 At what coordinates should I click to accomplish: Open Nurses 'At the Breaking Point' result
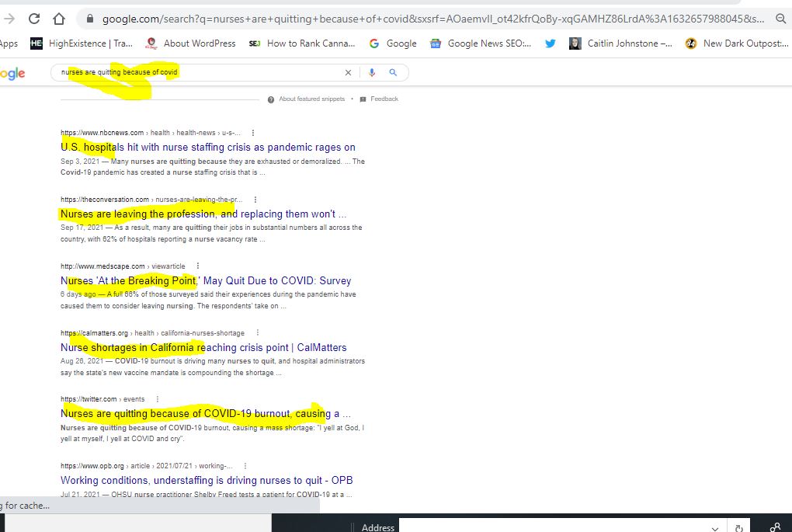click(206, 280)
